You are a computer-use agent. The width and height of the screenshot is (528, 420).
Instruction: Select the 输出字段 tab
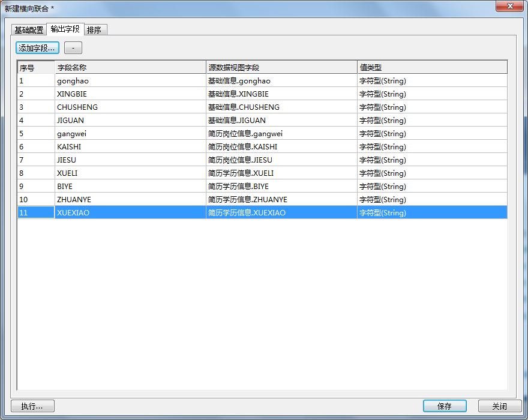click(x=65, y=29)
